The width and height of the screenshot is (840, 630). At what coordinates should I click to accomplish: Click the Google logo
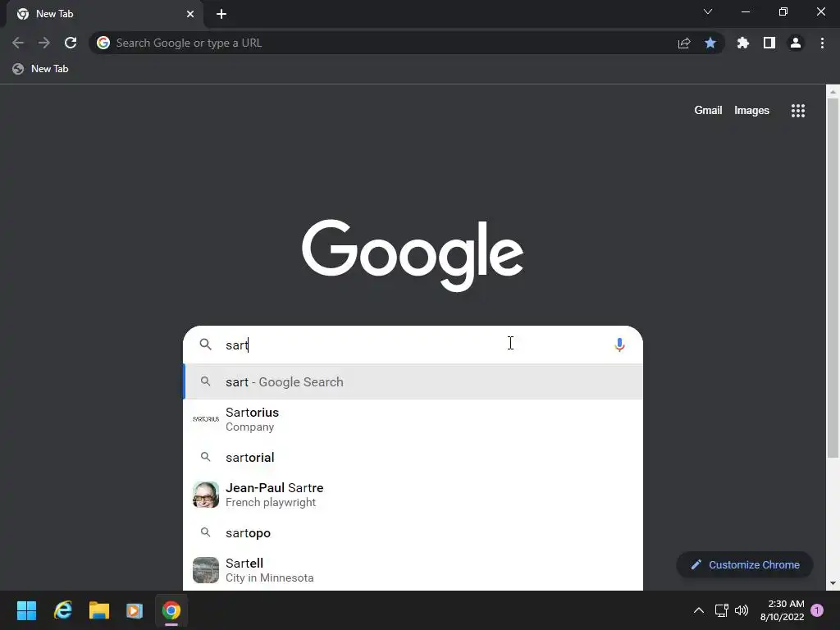pos(413,255)
